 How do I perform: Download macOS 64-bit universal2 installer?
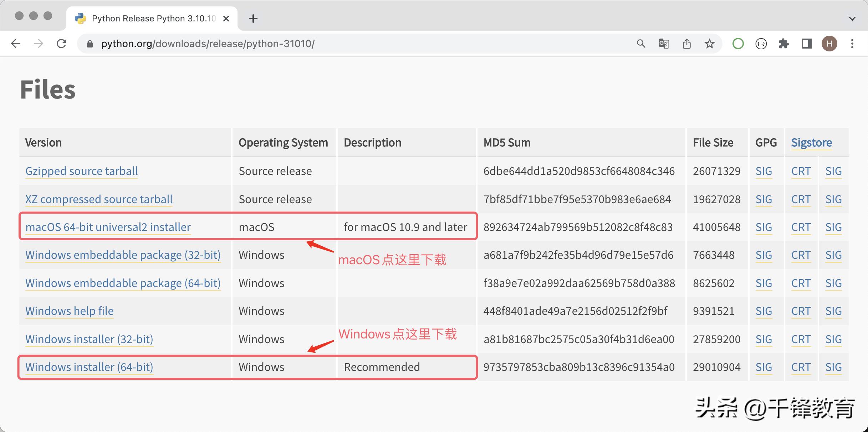[x=108, y=227]
